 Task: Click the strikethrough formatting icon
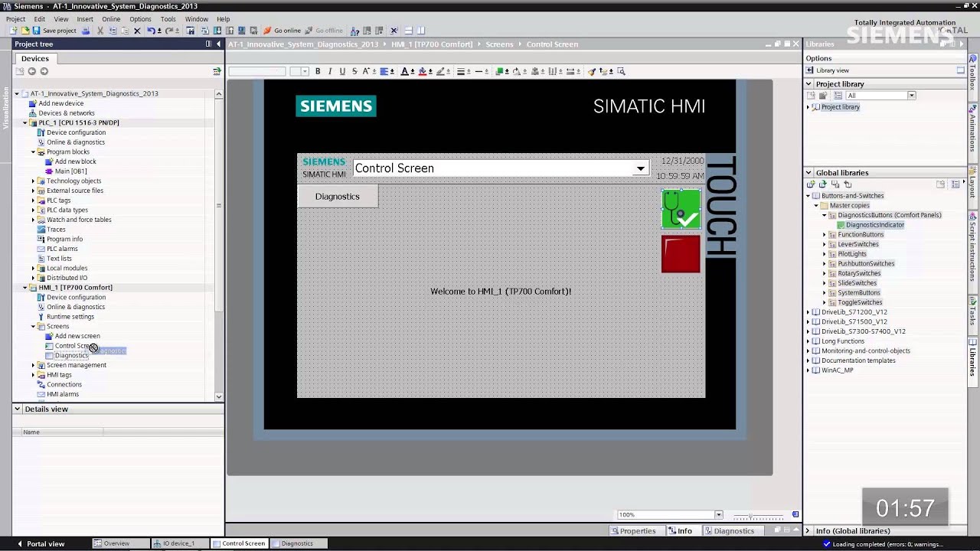tap(354, 71)
